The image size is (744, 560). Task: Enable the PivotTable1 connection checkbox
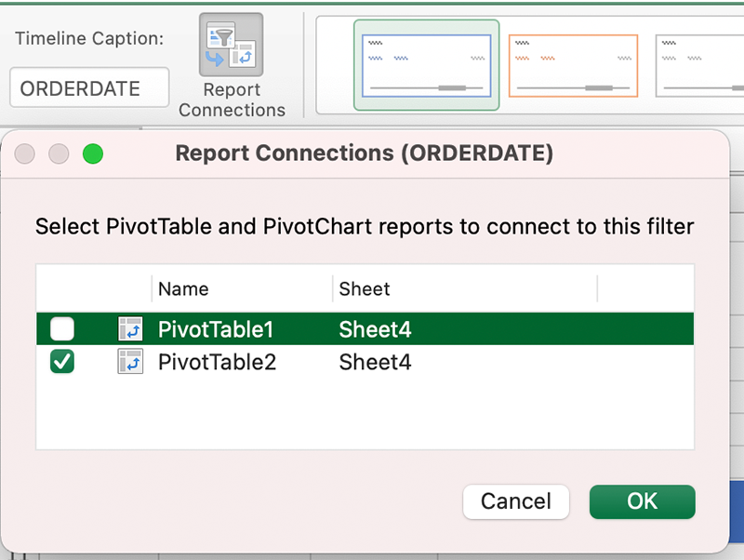click(62, 329)
